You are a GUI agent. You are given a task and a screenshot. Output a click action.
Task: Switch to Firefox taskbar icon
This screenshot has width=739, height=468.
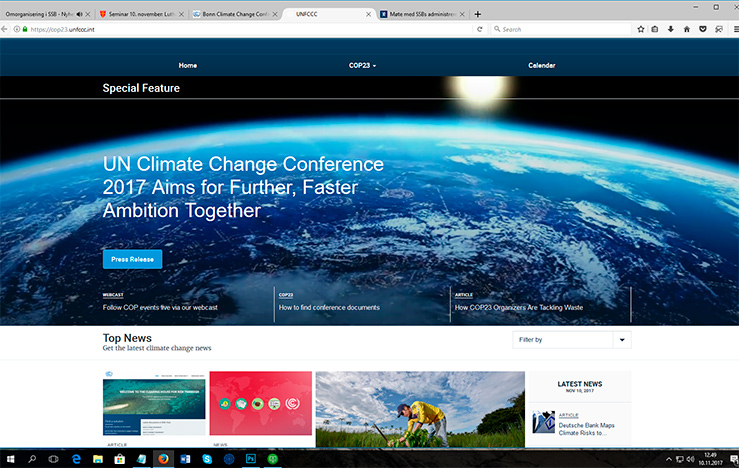(163, 459)
